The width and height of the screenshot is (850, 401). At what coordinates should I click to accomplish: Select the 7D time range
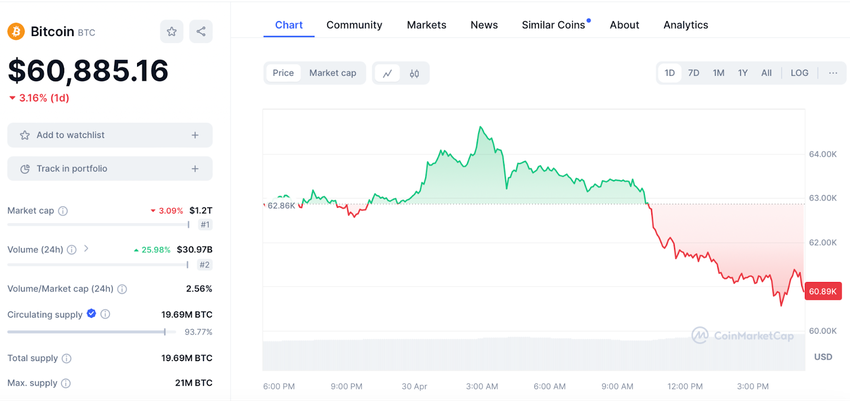694,73
